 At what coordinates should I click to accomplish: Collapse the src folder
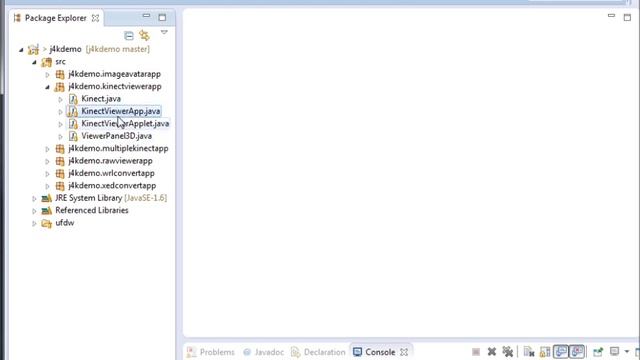point(34,62)
